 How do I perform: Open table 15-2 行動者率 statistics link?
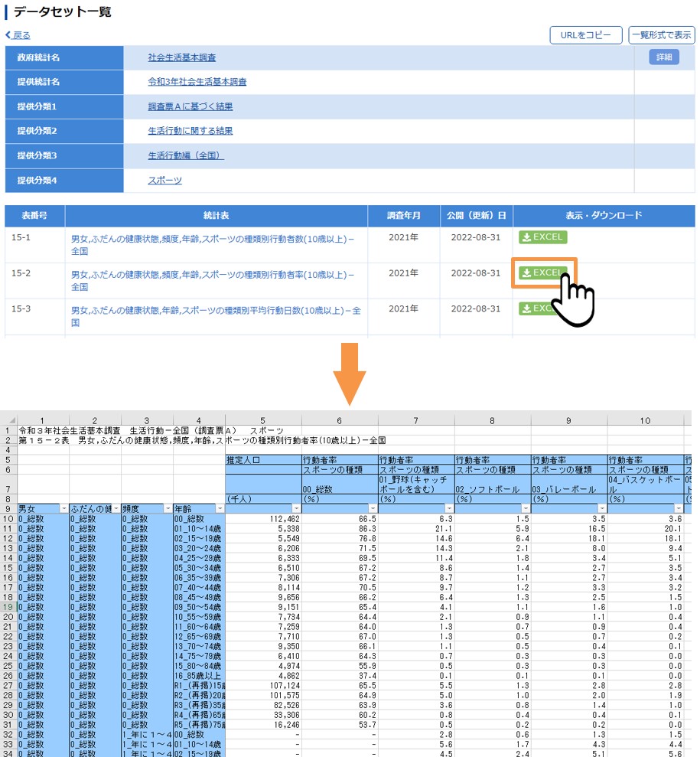pyautogui.click(x=213, y=280)
